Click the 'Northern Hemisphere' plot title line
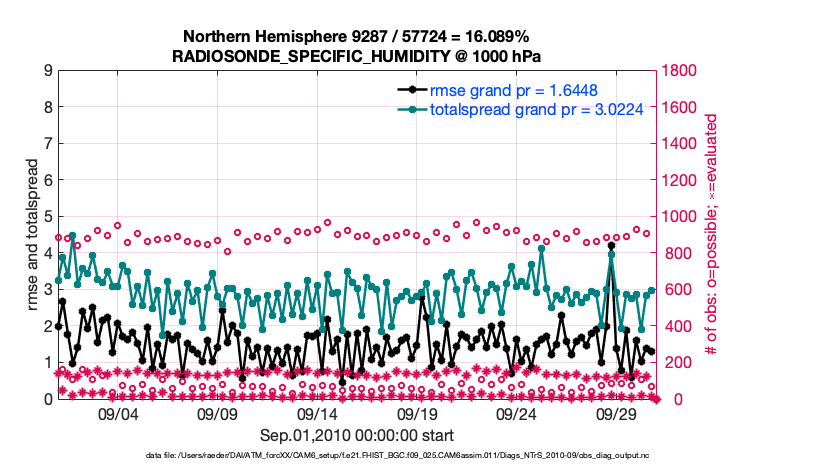The image size is (830, 470). click(x=358, y=37)
